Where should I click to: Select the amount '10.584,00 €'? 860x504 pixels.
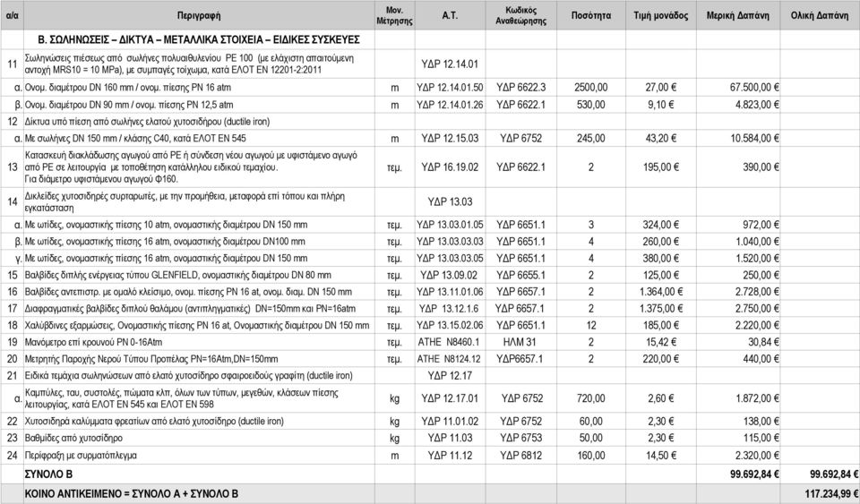pyautogui.click(x=754, y=138)
